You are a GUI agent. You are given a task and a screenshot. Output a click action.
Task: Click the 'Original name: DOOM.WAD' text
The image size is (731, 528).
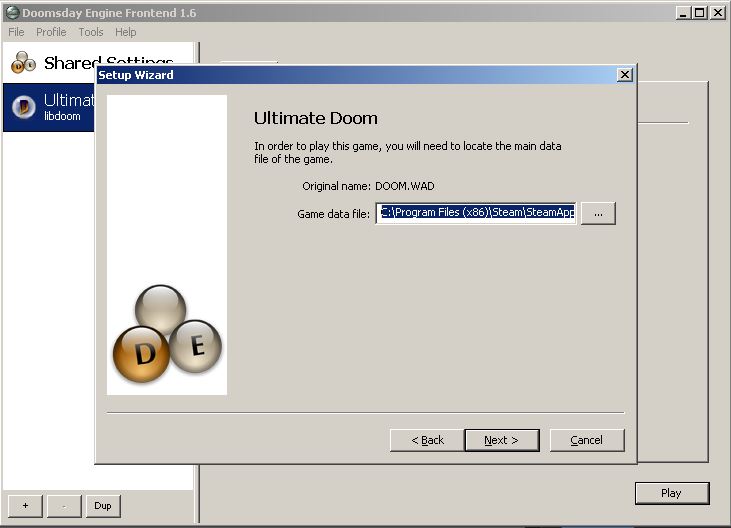tap(368, 186)
